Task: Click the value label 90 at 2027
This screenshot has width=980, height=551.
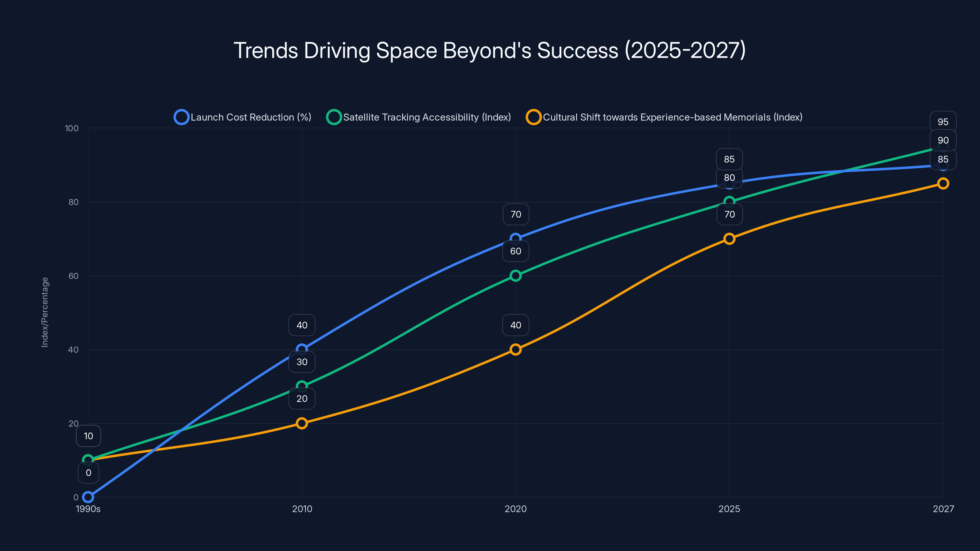Action: click(943, 140)
